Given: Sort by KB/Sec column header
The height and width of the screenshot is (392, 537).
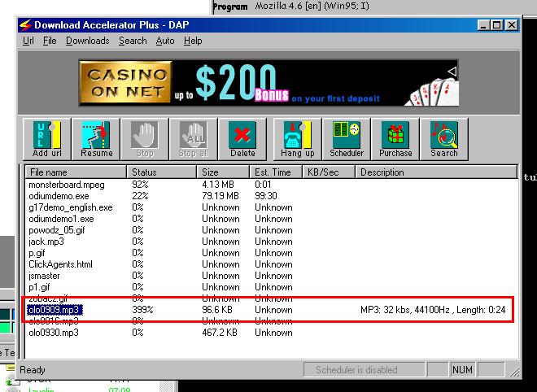Looking at the screenshot, I should click(329, 172).
